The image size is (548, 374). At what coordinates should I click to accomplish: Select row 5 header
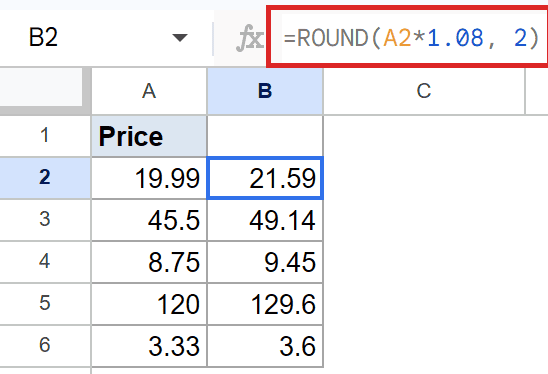pyautogui.click(x=45, y=303)
